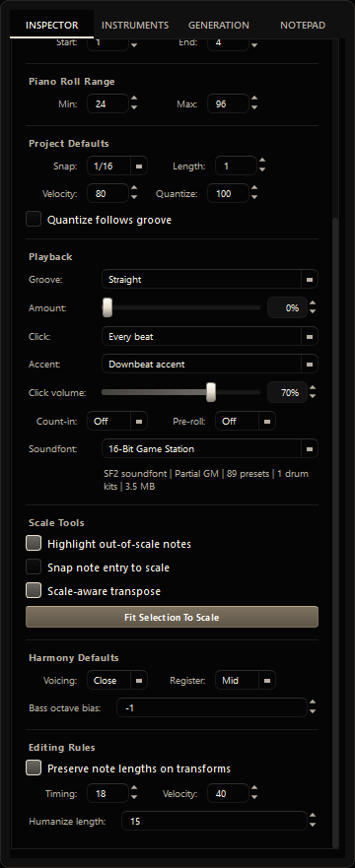355x868 pixels.
Task: Decrease the Quantize value
Action: pyautogui.click(x=254, y=197)
